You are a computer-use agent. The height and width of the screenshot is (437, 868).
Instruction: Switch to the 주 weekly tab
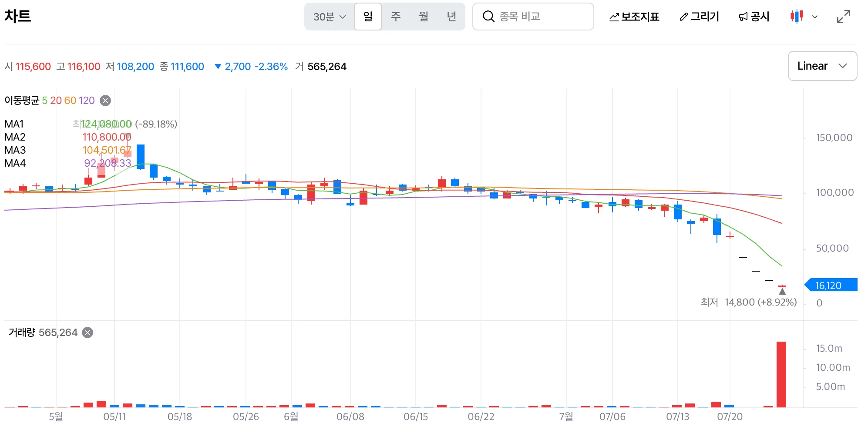tap(396, 17)
